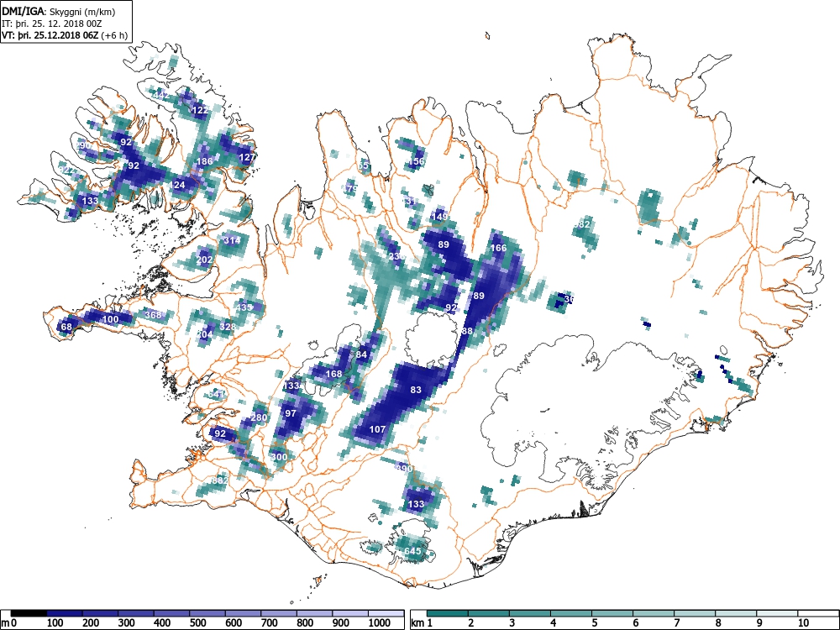
Task: Click the visibility value '890' on the map
Action: (x=404, y=469)
